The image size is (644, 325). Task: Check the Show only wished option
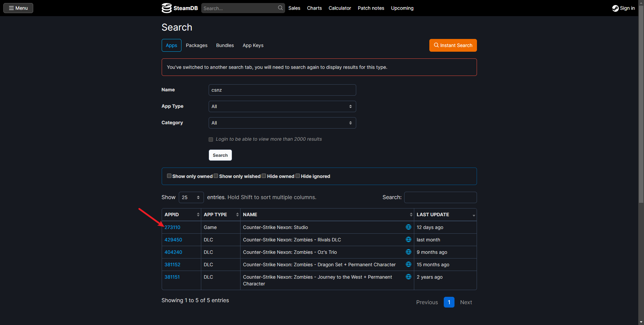[216, 176]
